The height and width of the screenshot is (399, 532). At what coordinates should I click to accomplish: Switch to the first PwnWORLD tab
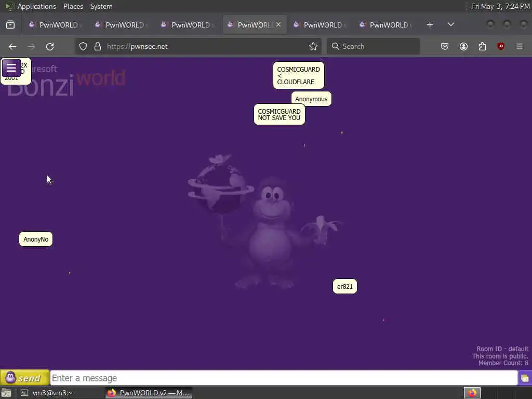point(55,25)
